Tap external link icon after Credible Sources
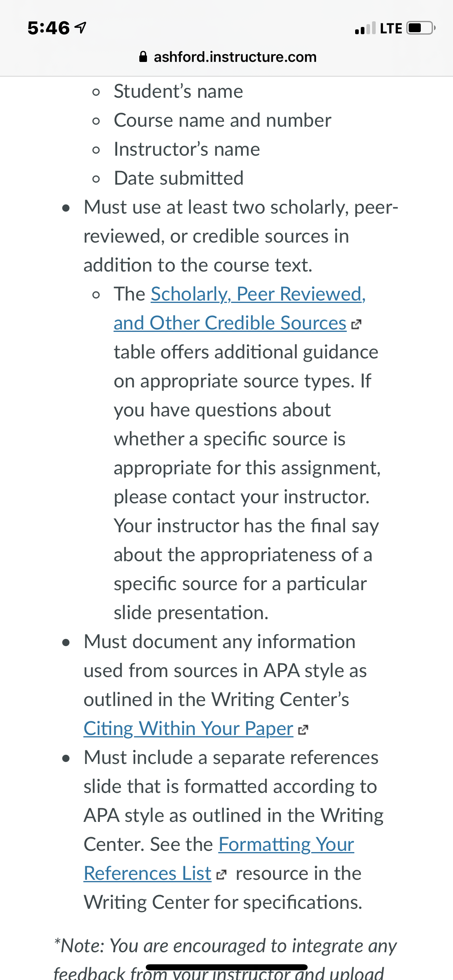Image resolution: width=453 pixels, height=980 pixels. pyautogui.click(x=356, y=324)
